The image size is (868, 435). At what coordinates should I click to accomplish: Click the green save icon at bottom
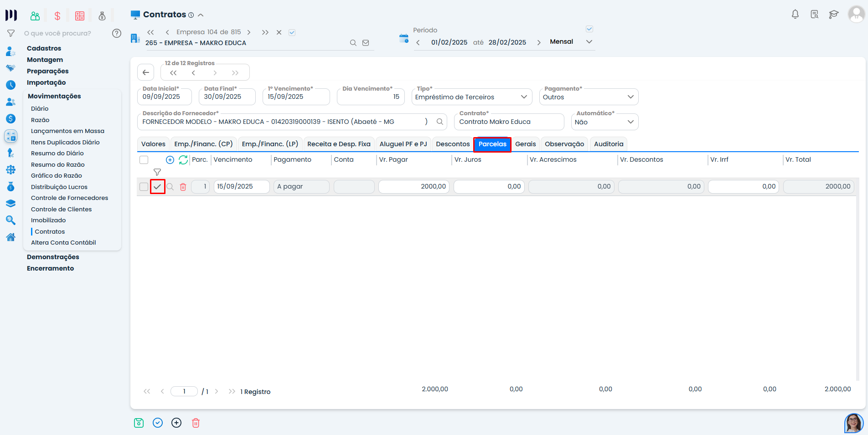point(139,423)
